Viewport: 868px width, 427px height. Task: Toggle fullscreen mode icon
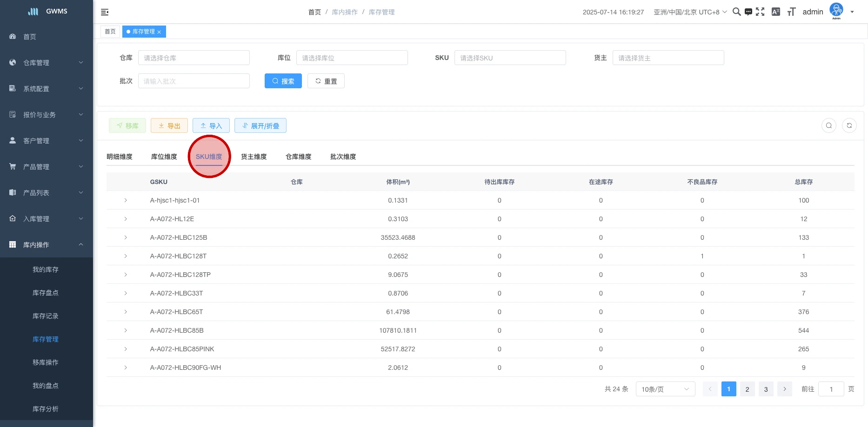coord(760,12)
